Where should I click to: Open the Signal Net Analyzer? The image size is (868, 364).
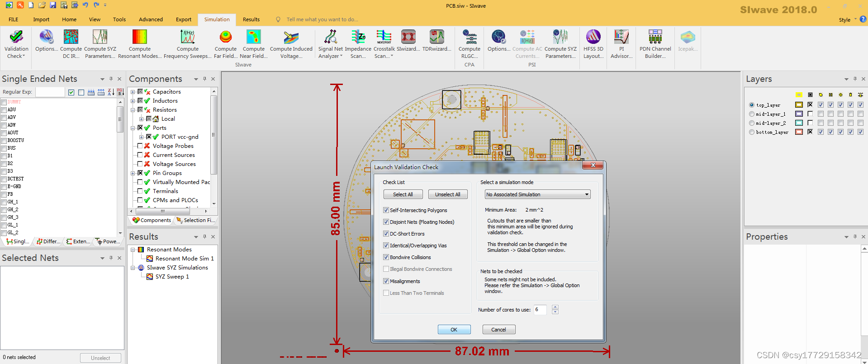tap(331, 44)
